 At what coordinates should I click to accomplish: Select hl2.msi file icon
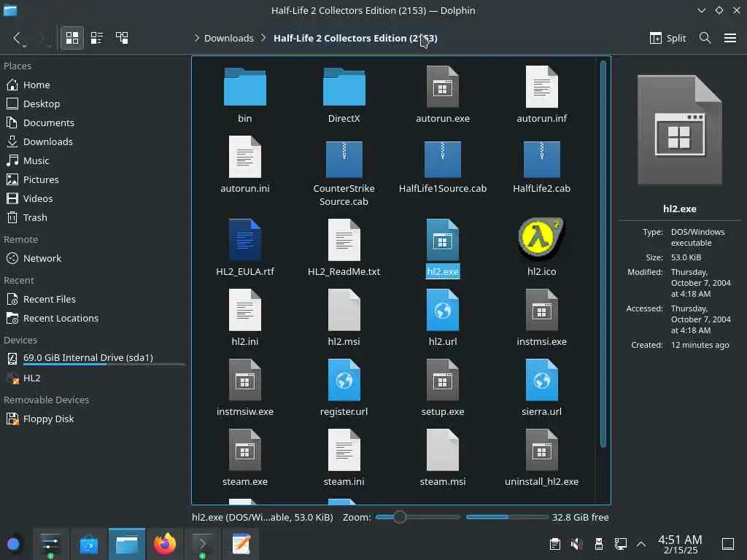[x=344, y=310]
